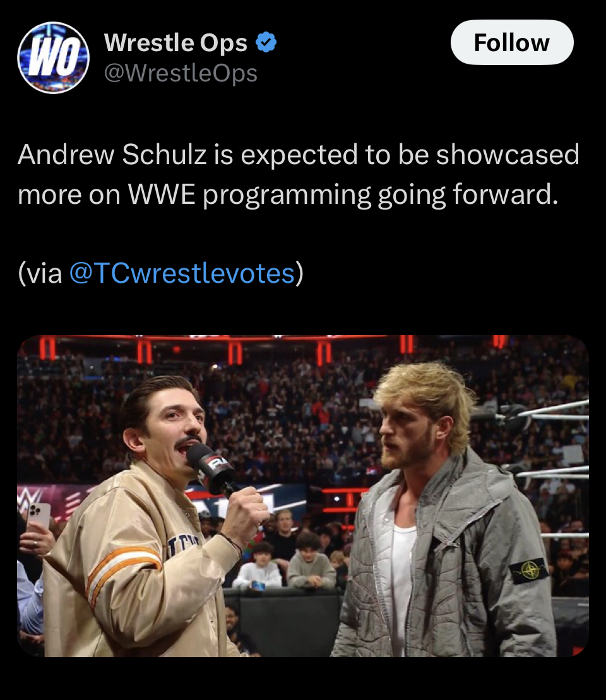This screenshot has width=606, height=700.
Task: Select the words going forward in tweet
Action: point(468,196)
